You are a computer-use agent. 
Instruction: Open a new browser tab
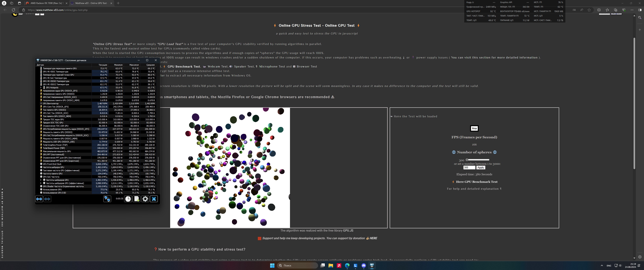point(118,3)
